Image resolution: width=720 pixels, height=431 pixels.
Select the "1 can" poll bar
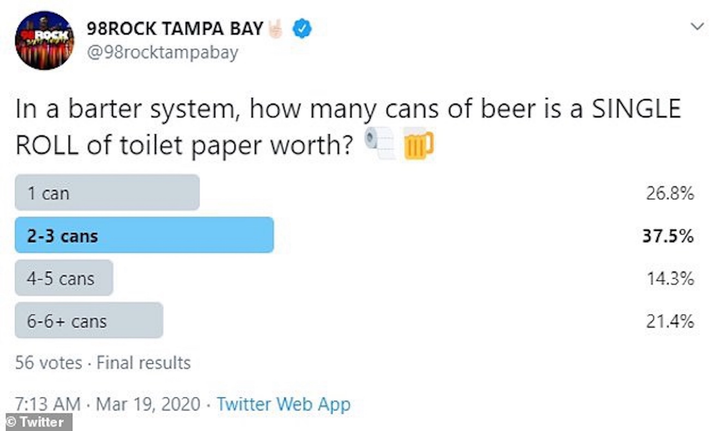coord(107,193)
